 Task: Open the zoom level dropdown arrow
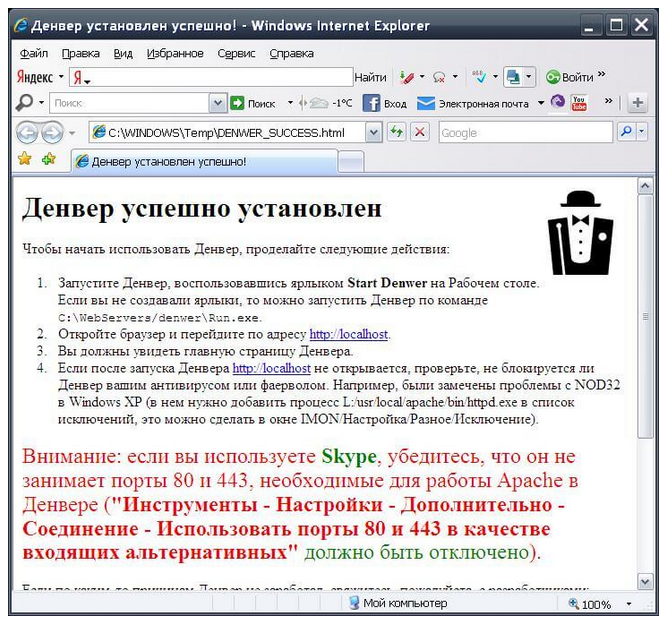click(x=629, y=604)
